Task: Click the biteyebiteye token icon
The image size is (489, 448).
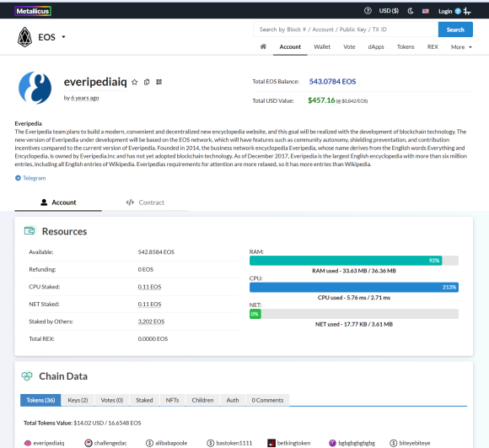Action: click(x=394, y=443)
